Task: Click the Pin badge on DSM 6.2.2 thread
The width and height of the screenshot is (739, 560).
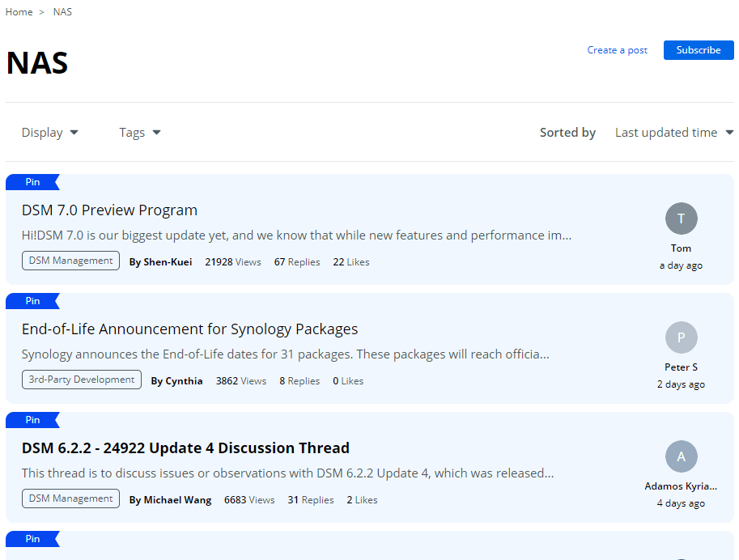Action: click(x=32, y=419)
